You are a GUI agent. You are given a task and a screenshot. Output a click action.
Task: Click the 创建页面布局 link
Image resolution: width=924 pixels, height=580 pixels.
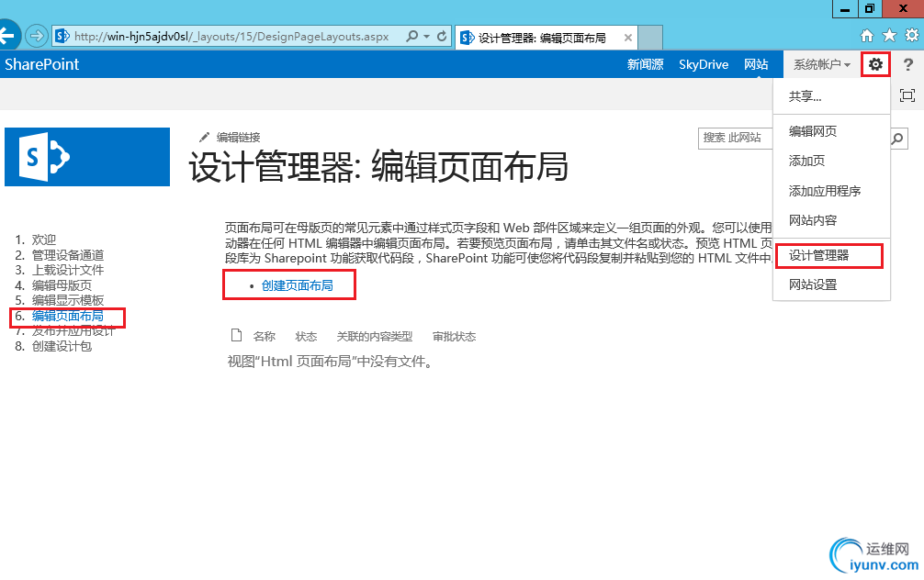click(x=297, y=285)
